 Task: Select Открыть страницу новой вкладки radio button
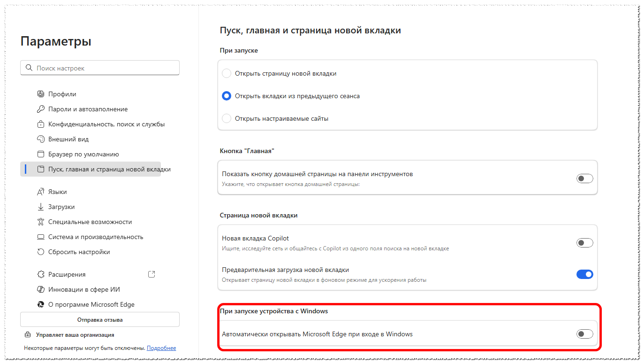pyautogui.click(x=227, y=73)
